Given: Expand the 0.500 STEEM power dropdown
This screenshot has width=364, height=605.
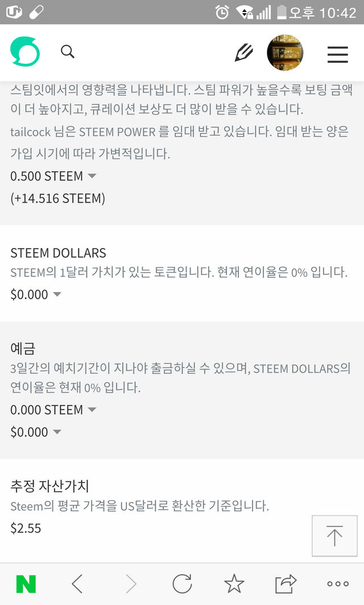Looking at the screenshot, I should point(53,176).
